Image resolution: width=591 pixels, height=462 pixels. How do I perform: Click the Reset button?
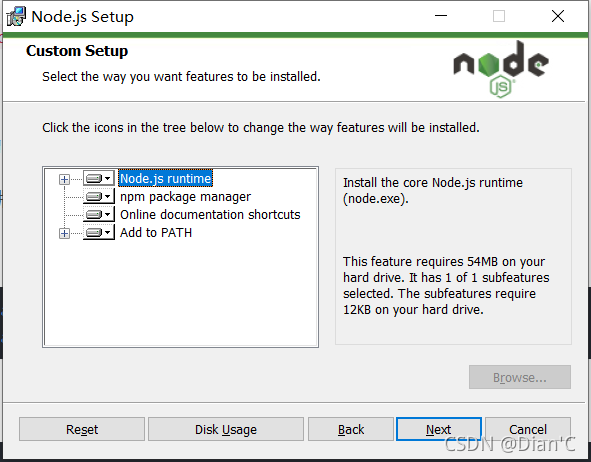point(82,429)
